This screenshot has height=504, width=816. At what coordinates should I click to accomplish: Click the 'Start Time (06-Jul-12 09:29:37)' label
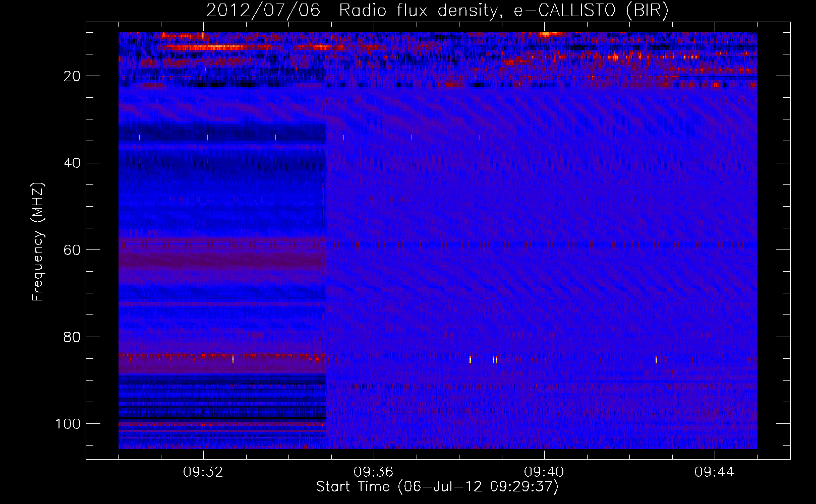click(x=437, y=487)
